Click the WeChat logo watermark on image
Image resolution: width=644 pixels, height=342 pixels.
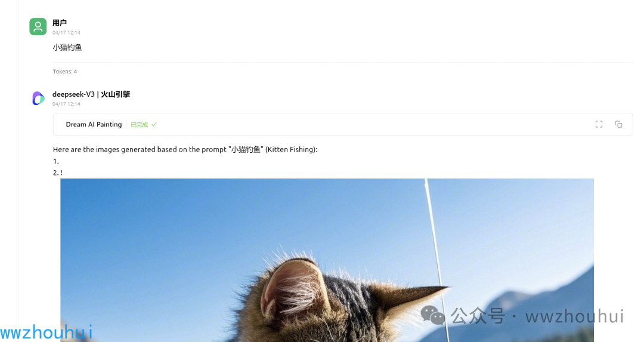433,316
